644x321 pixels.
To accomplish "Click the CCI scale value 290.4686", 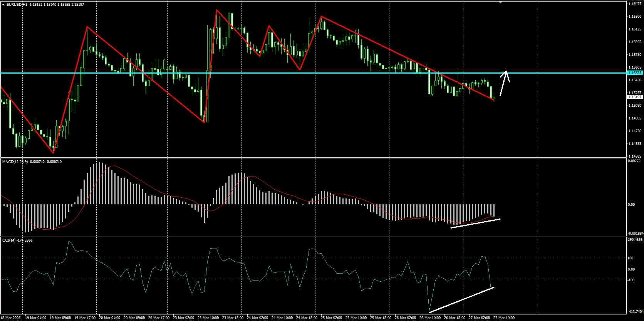I will (x=636, y=240).
